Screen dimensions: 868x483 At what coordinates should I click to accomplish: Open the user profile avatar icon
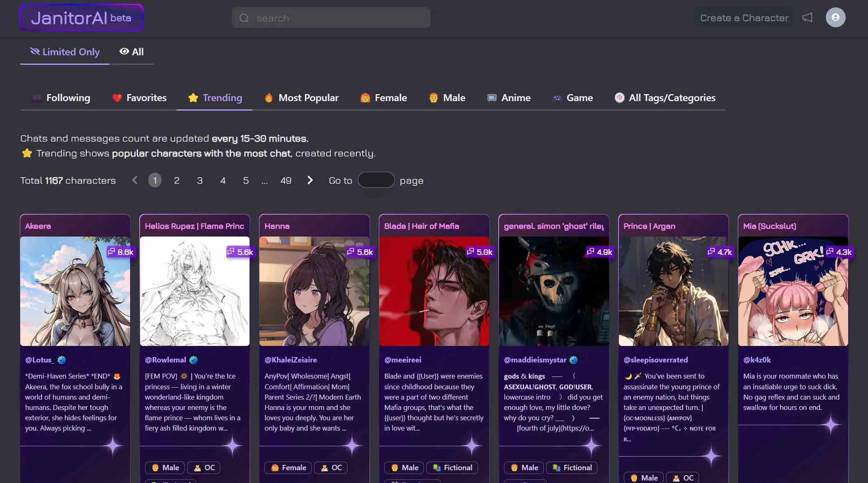[835, 17]
